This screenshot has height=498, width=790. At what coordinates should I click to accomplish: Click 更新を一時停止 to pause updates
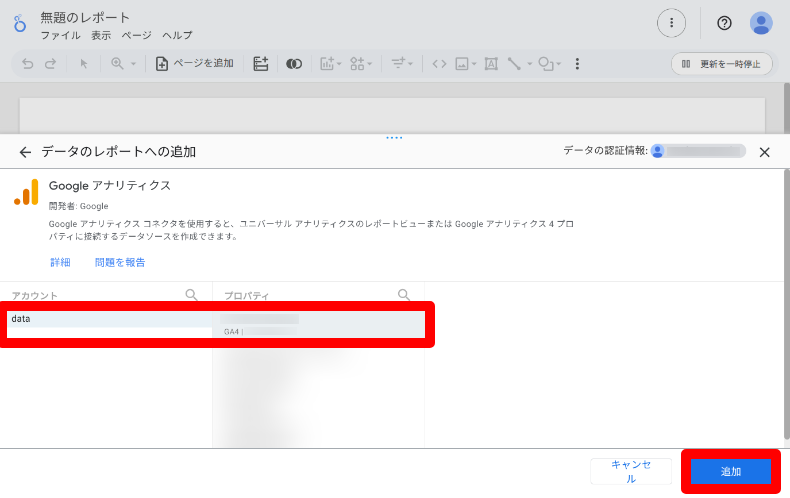(x=721, y=64)
